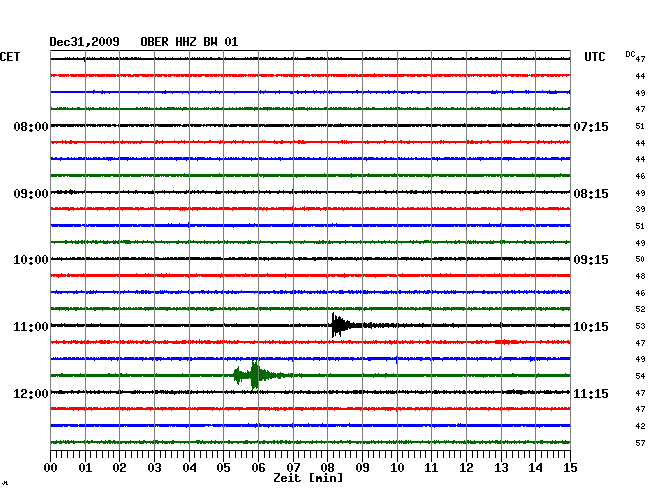
Task: Click the 05 minute axis label
Action: tap(223, 468)
